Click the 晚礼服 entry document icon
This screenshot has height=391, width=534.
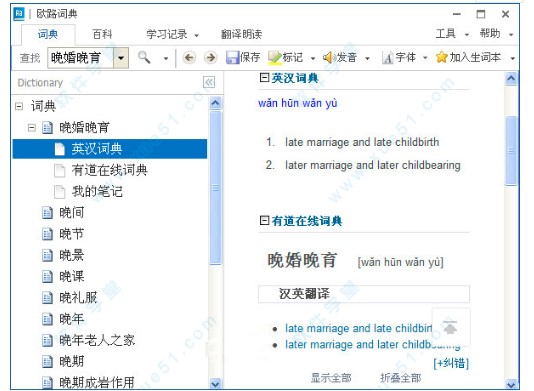47,298
